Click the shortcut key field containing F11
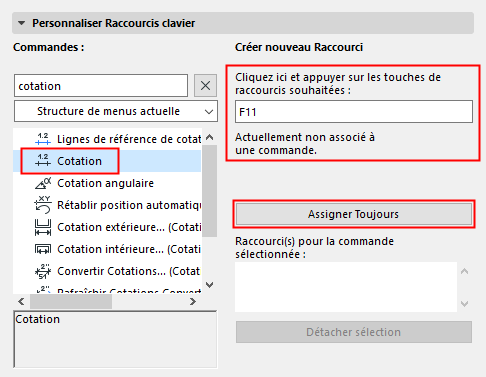Screen dimensions: 486x377 tap(354, 112)
